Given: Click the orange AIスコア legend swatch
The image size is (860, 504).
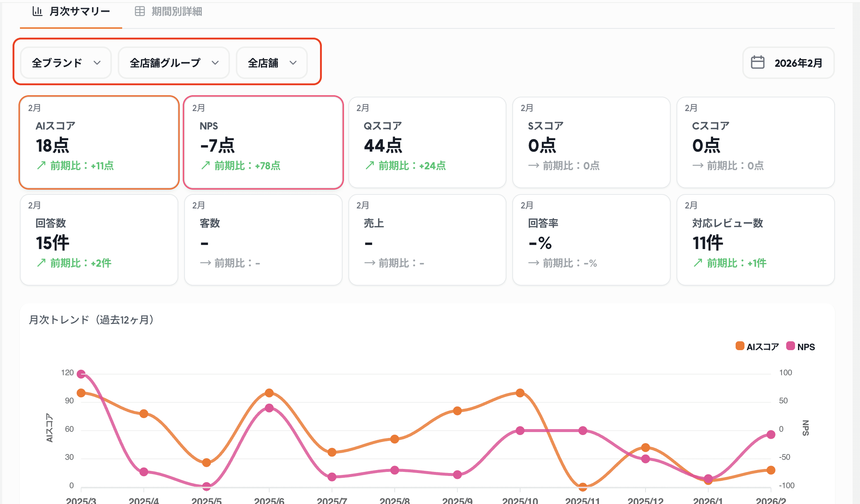Looking at the screenshot, I should (740, 346).
